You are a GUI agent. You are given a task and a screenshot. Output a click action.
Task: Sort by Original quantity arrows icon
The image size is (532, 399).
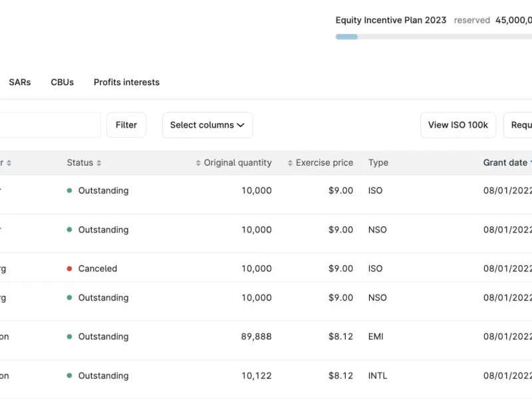click(x=198, y=163)
